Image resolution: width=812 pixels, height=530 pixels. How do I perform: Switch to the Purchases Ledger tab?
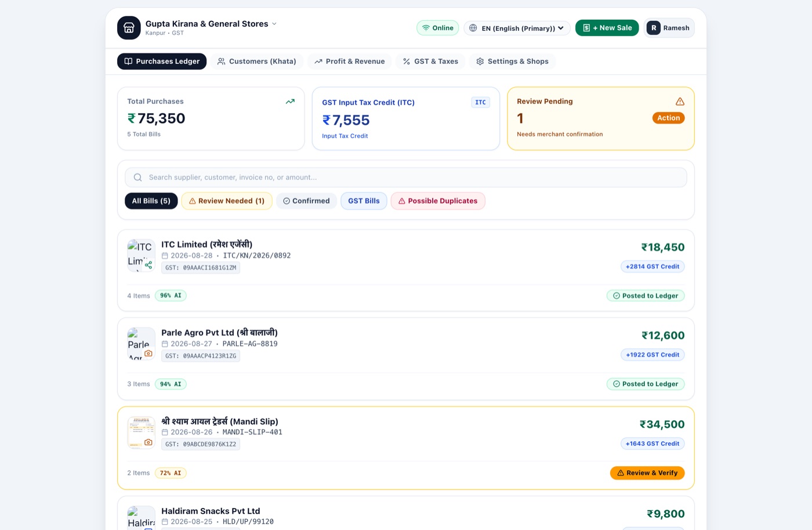(162, 62)
